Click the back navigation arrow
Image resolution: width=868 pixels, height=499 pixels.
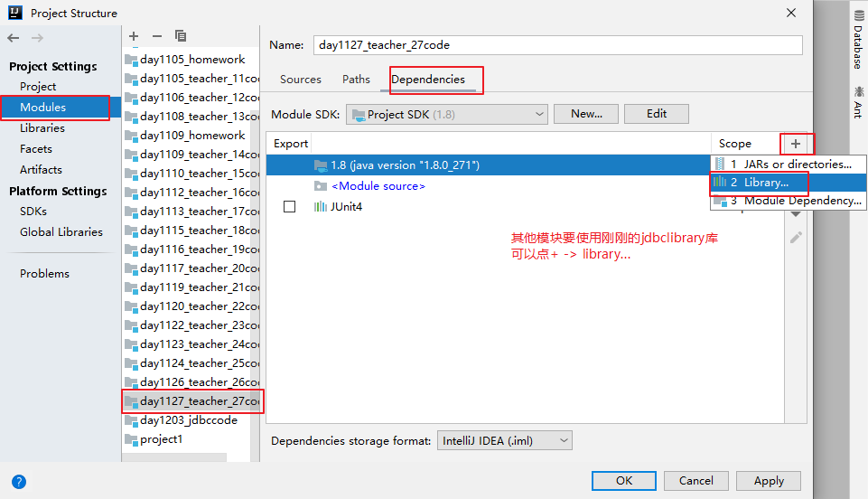tap(14, 38)
